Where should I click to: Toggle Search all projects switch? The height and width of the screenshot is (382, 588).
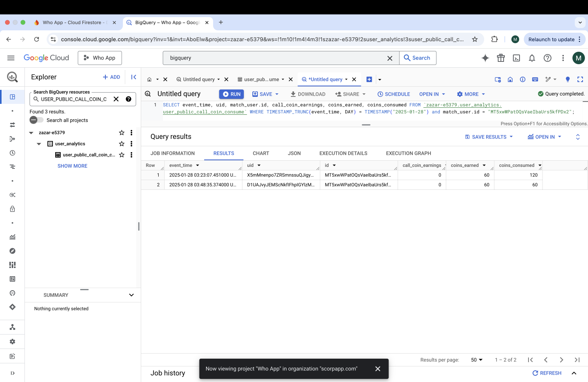(37, 120)
